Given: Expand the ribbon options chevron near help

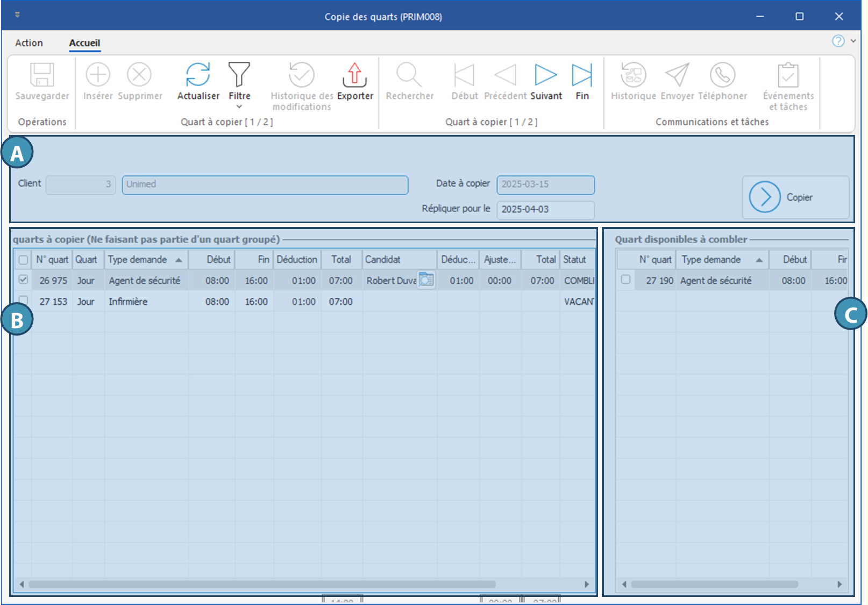Looking at the screenshot, I should click(x=853, y=41).
